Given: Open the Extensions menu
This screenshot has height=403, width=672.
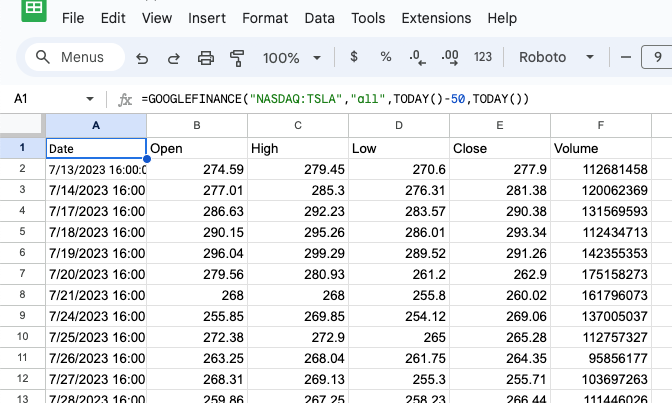Looking at the screenshot, I should coord(436,18).
